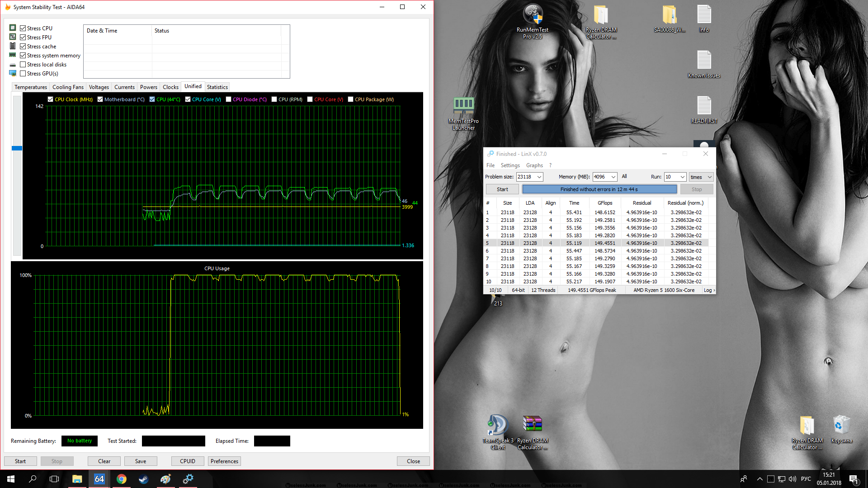The image size is (868, 488).
Task: Open Steam from the taskbar
Action: point(143,479)
